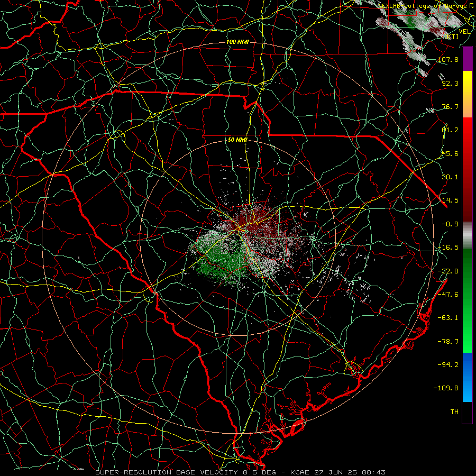Select the -32.0 legend value
Viewport: 476px width, 476px height.
(448, 271)
